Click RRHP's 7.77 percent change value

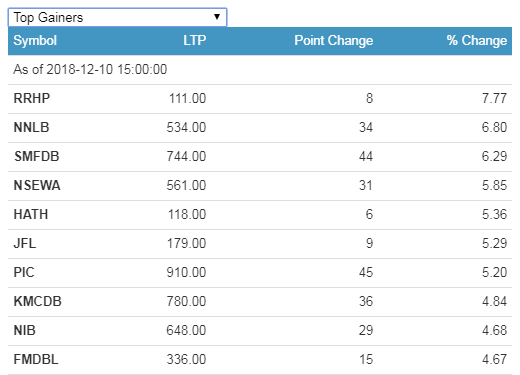(x=494, y=99)
